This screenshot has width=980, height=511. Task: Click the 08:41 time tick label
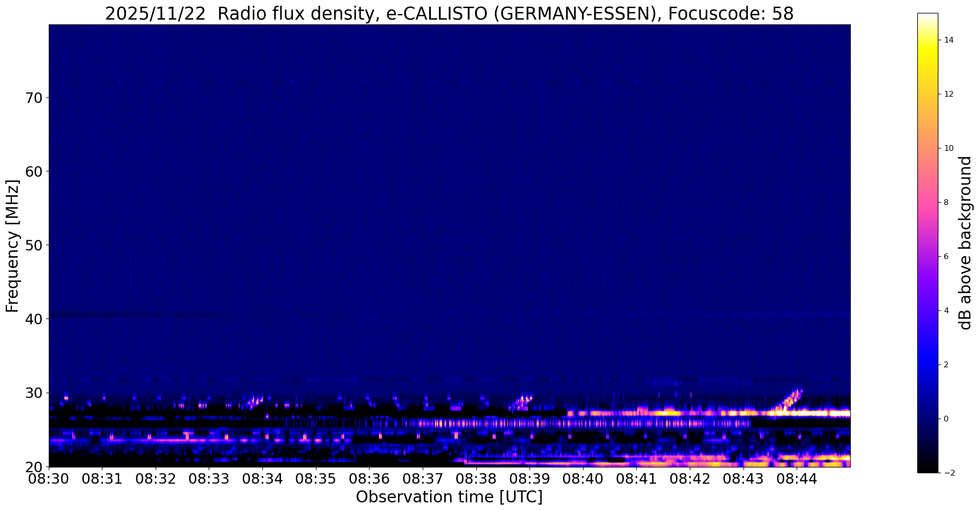coord(636,479)
